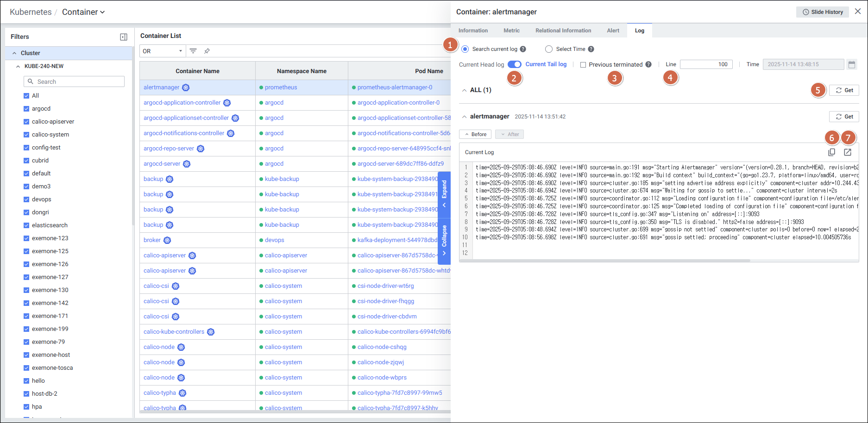Switch to the Metric tab

(x=511, y=31)
